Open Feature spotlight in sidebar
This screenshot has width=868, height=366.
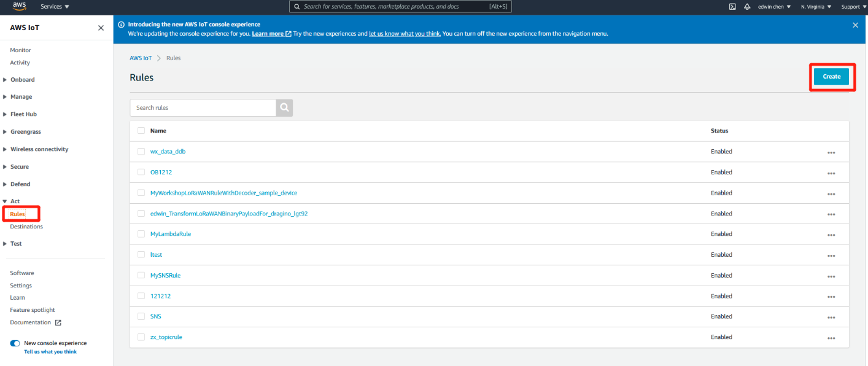click(x=33, y=310)
